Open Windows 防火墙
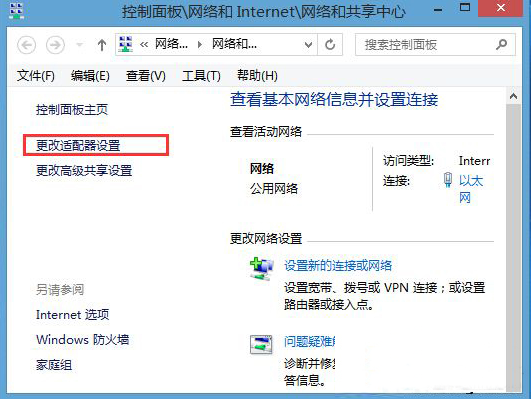The image size is (531, 399). click(83, 339)
